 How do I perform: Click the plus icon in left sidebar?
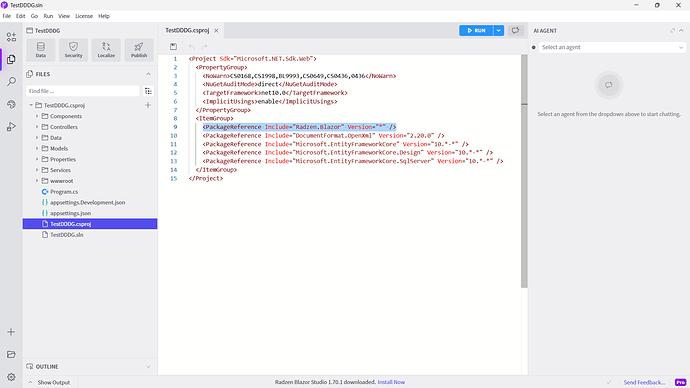(x=11, y=332)
